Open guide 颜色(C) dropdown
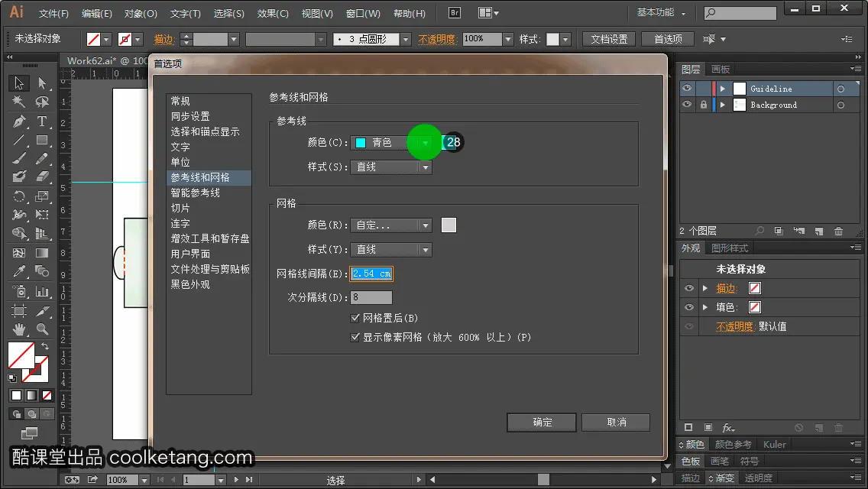Screen dimensions: 868x489 click(x=390, y=143)
